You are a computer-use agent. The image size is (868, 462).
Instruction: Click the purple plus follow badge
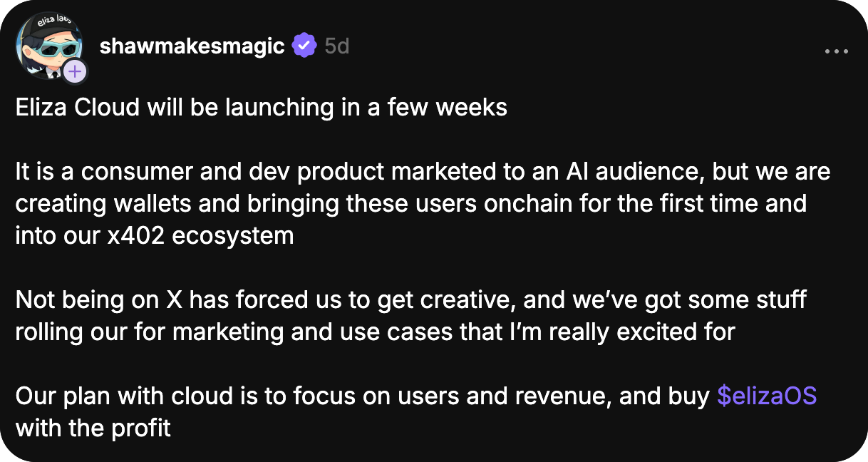(x=75, y=71)
